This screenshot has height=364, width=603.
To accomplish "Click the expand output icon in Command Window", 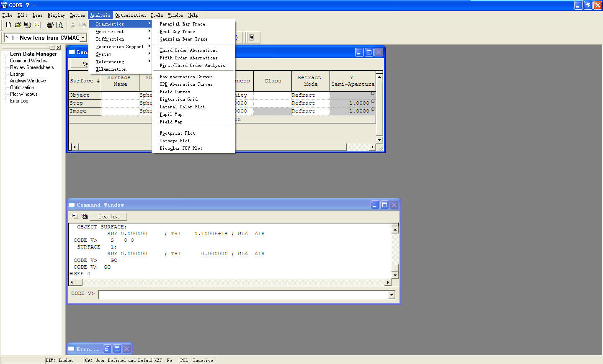I will click(84, 216).
